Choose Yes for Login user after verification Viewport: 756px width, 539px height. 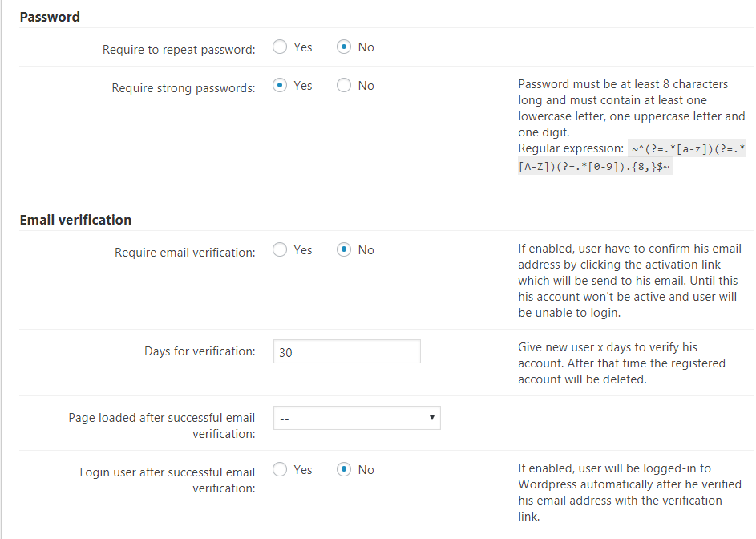280,470
